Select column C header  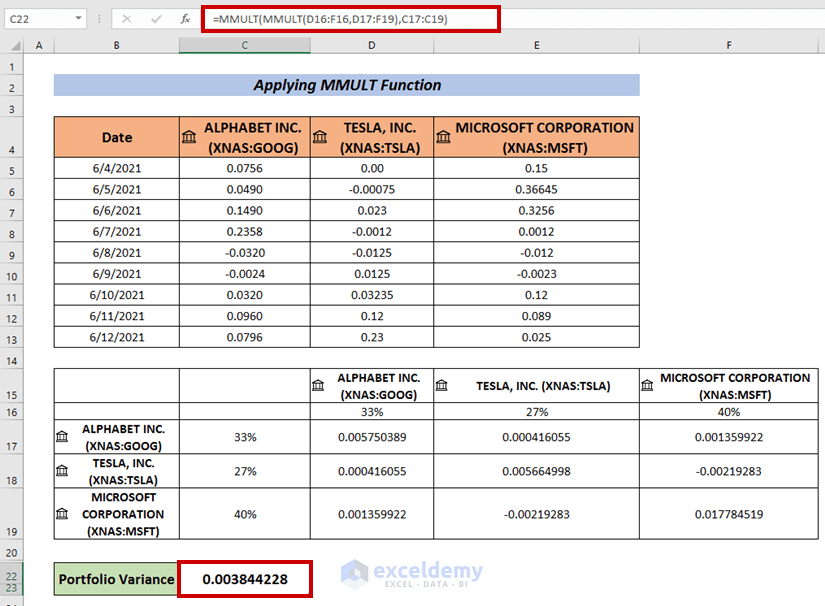(245, 46)
